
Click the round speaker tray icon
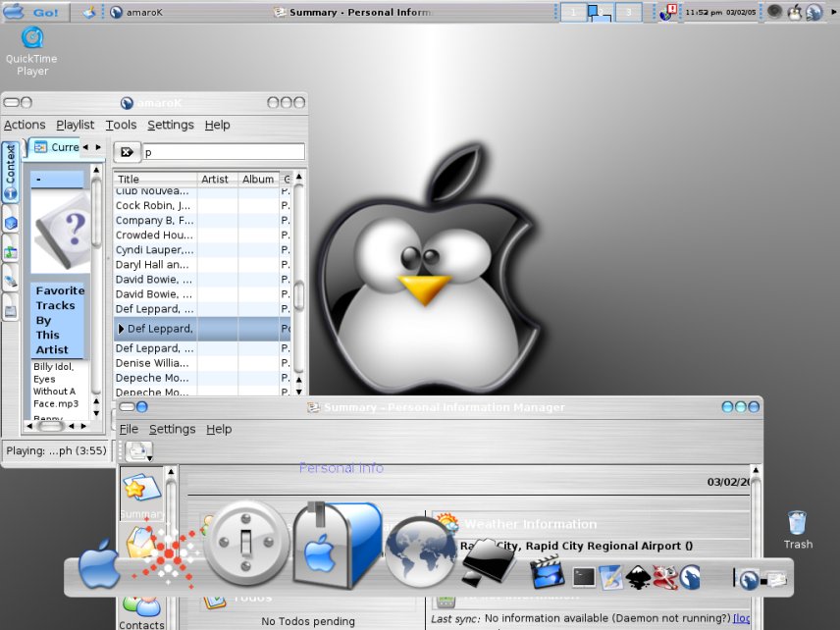(x=774, y=12)
